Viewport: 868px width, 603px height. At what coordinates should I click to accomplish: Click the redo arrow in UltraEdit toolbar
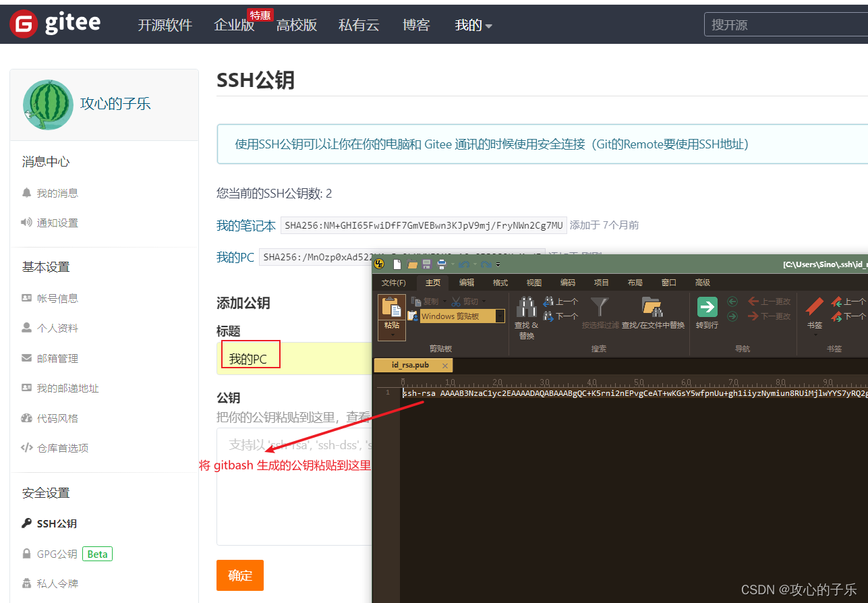click(x=486, y=264)
